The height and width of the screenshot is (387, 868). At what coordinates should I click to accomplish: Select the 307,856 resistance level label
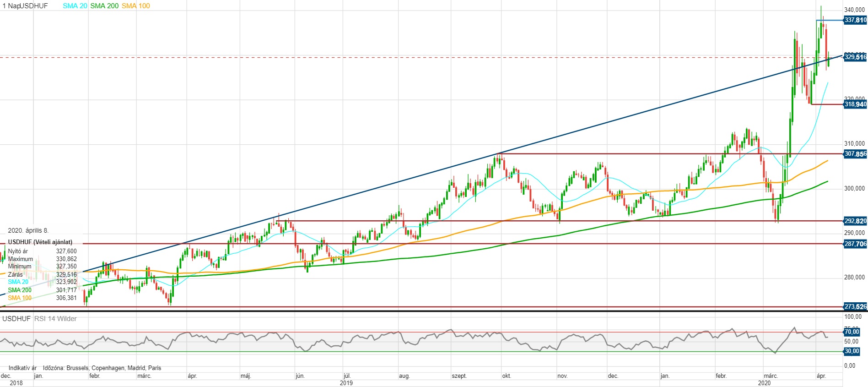click(x=855, y=154)
